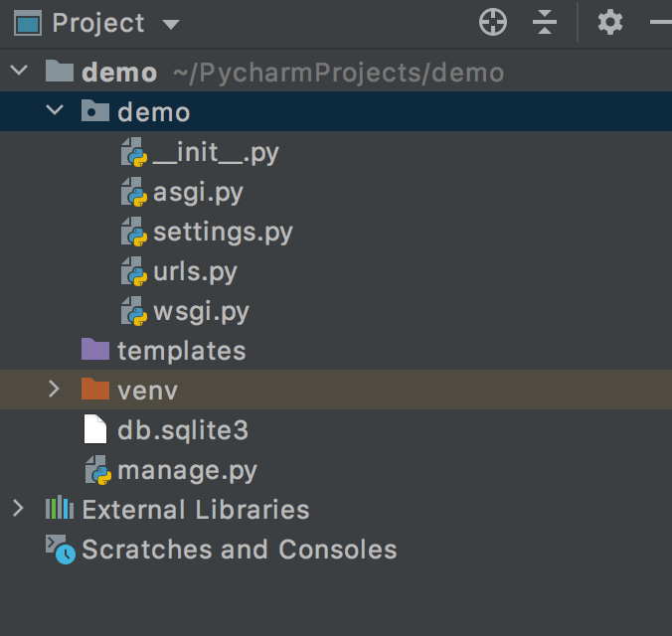672x636 pixels.
Task: Open the Project panel settings gear
Action: pos(609,22)
